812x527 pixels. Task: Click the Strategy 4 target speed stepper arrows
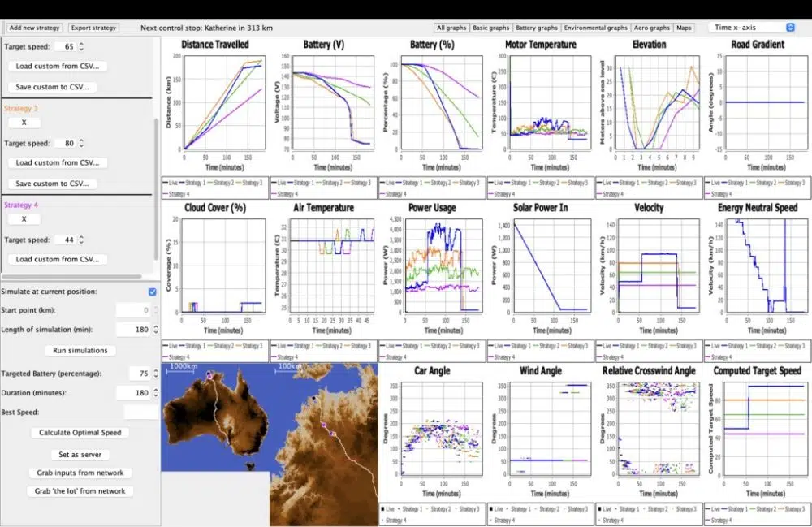coord(80,240)
